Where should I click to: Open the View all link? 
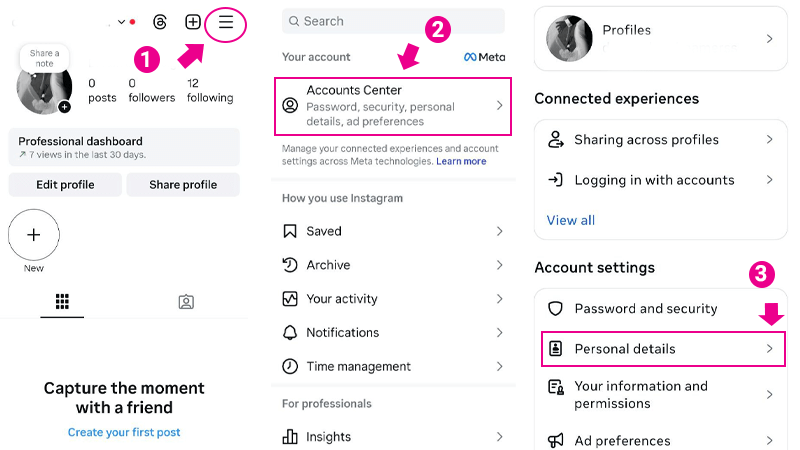(x=570, y=220)
